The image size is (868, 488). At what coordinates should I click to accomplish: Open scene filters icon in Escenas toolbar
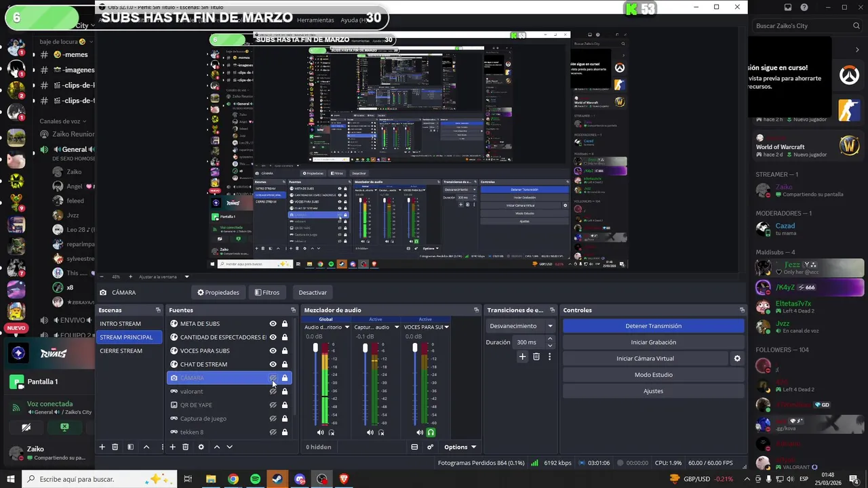coord(130,447)
